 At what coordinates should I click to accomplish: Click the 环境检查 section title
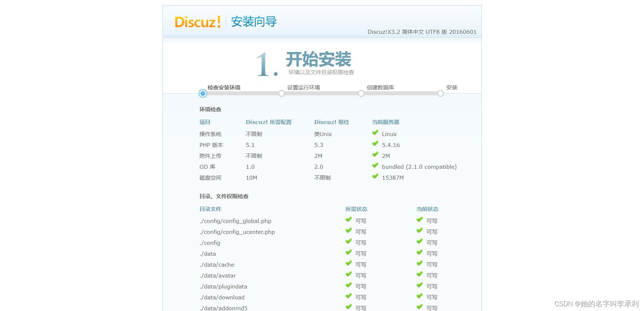210,109
